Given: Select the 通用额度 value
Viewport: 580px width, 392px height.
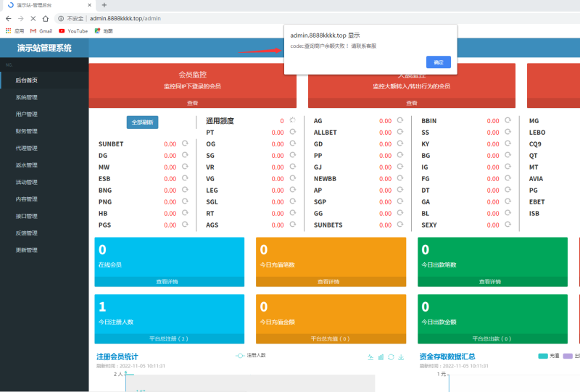Looking at the screenshot, I should click(282, 121).
